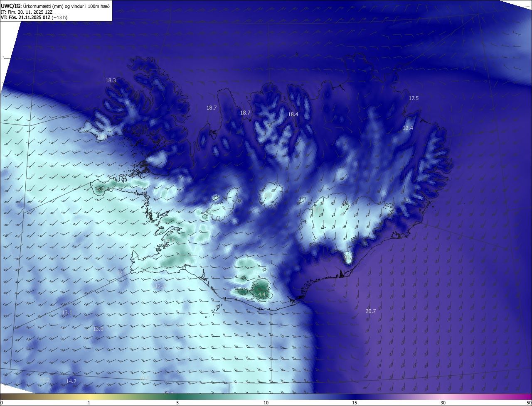Select the '30' tick on the colour scale

443,403
